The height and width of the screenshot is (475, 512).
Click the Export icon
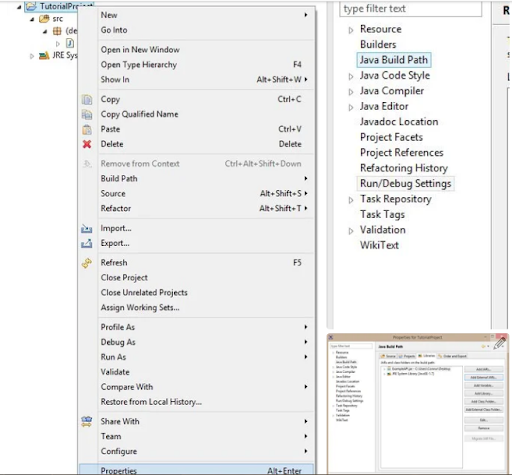pos(87,243)
